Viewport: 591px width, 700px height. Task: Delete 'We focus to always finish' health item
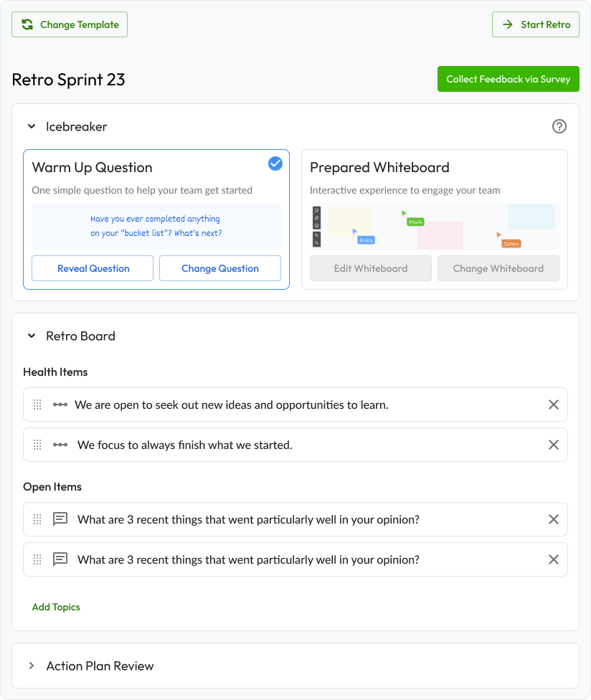coord(554,445)
